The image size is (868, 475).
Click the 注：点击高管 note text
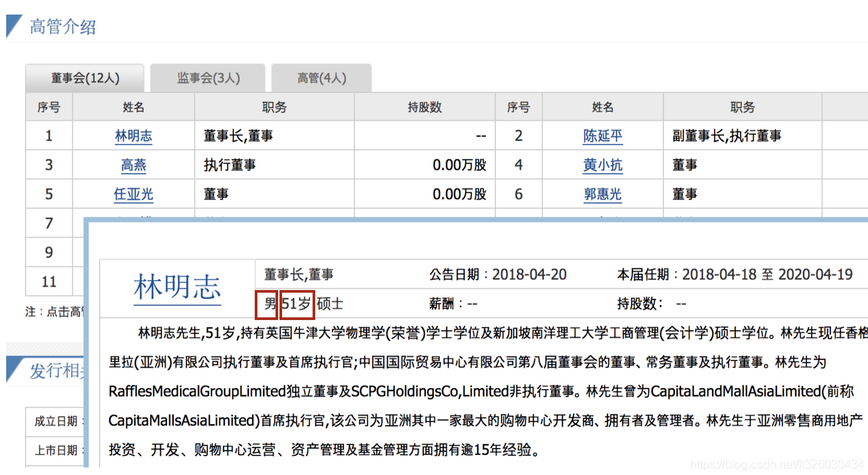pyautogui.click(x=54, y=312)
